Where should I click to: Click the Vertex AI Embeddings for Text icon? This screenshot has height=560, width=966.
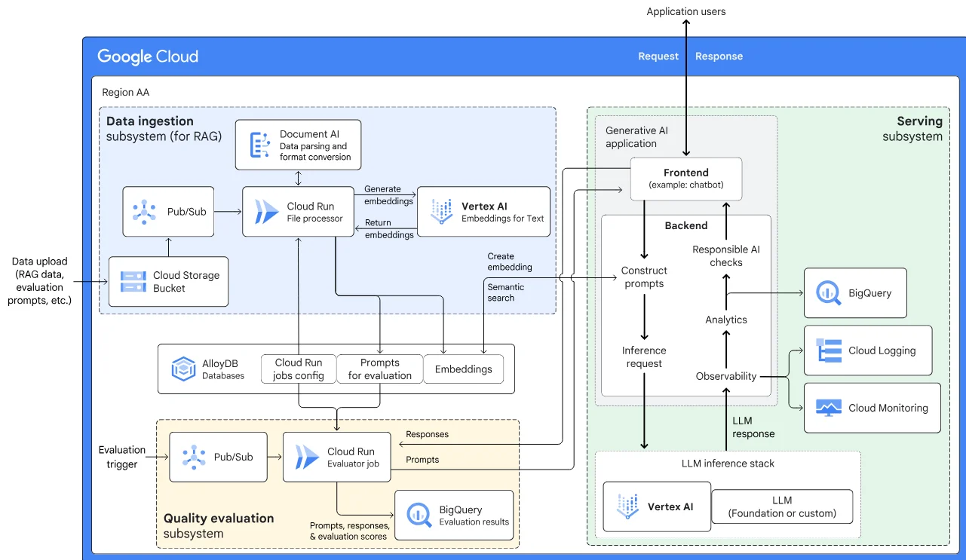[x=440, y=212]
